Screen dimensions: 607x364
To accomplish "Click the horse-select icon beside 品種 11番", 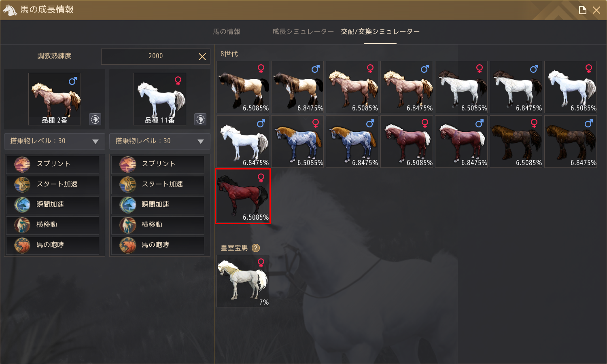I will point(200,119).
